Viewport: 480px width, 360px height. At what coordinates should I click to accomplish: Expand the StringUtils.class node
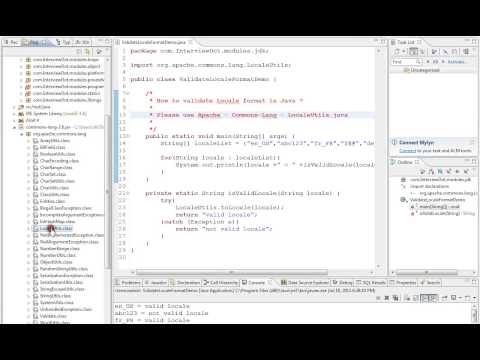point(28,296)
